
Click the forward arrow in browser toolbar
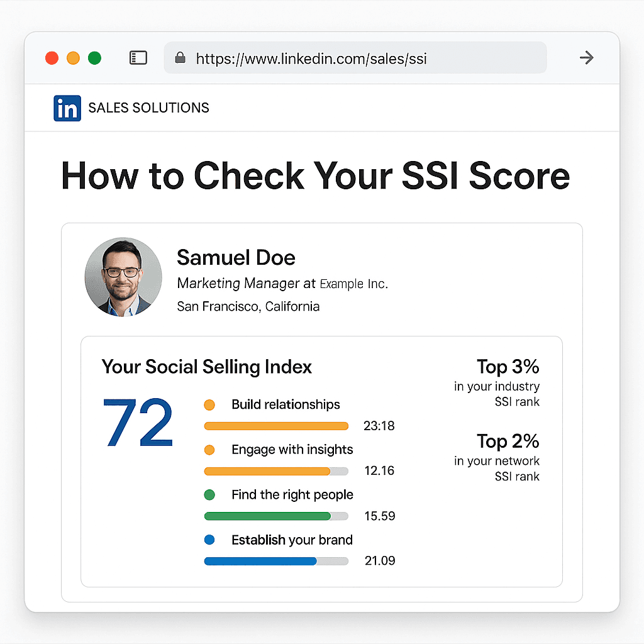click(587, 57)
